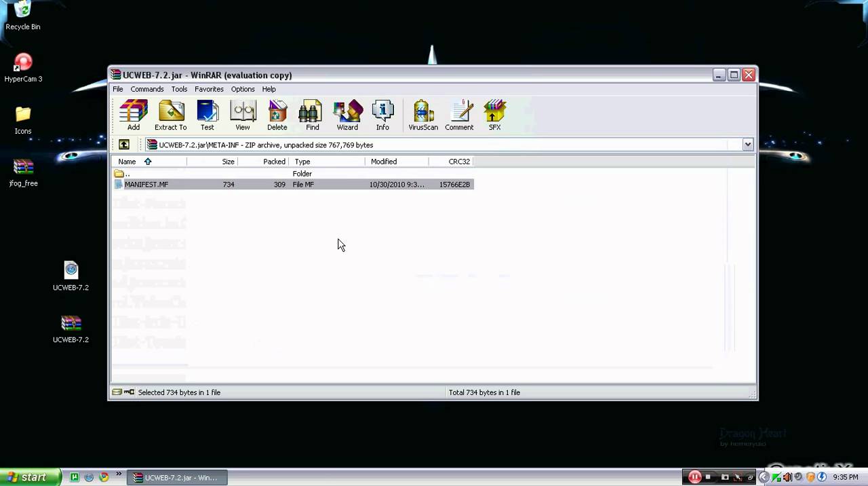Go up one folder level icon
The height and width of the screenshot is (486, 868).
click(x=124, y=145)
